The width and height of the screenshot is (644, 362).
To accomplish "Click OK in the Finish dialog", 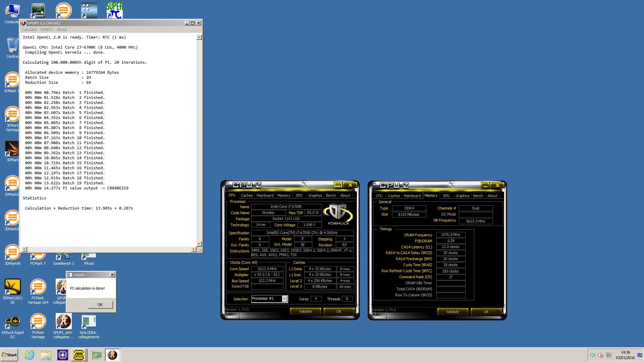I will click(x=100, y=305).
